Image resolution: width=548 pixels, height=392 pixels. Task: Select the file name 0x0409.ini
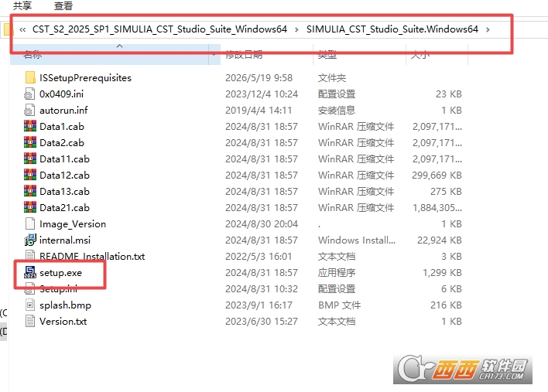click(61, 94)
